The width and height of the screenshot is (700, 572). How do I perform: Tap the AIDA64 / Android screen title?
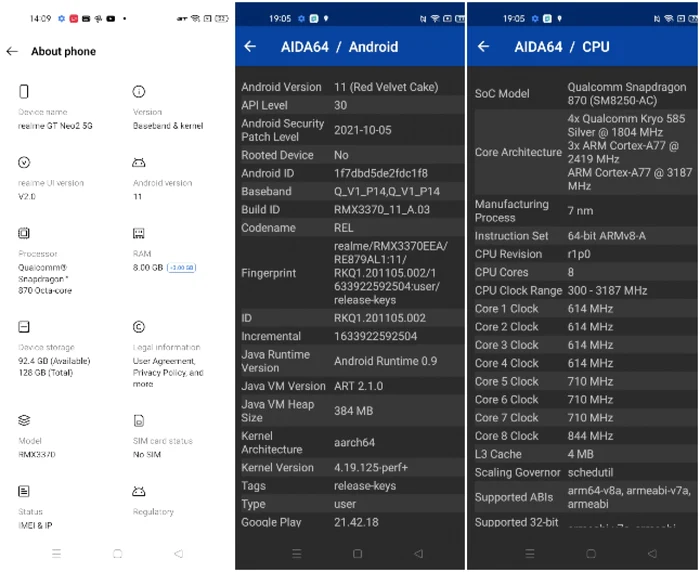pyautogui.click(x=339, y=47)
